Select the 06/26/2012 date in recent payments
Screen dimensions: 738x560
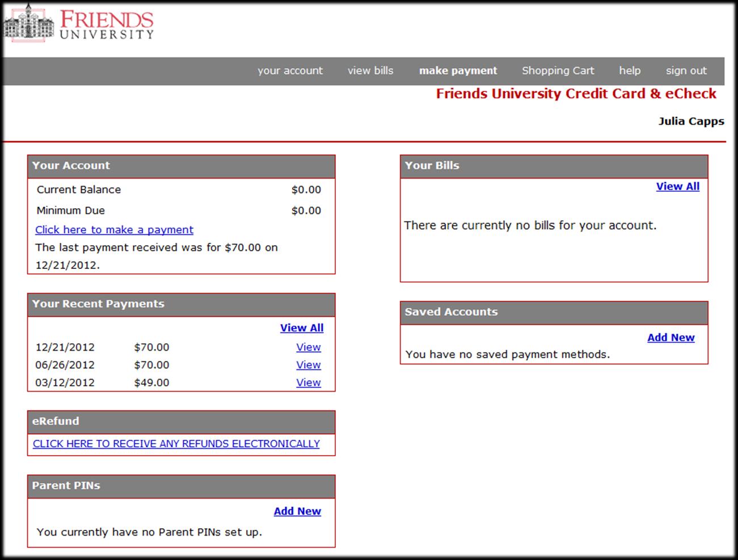[x=65, y=365]
